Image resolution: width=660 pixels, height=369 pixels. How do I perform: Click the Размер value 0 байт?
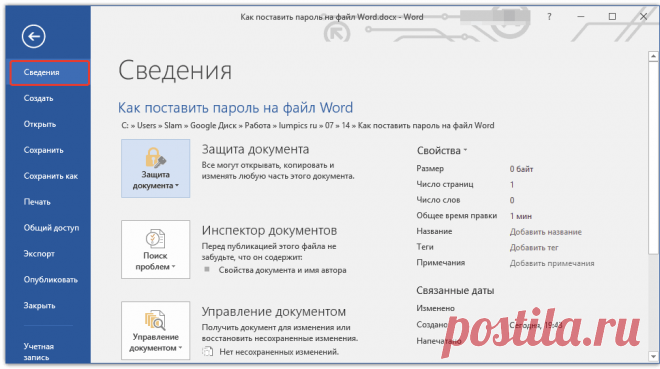point(521,169)
